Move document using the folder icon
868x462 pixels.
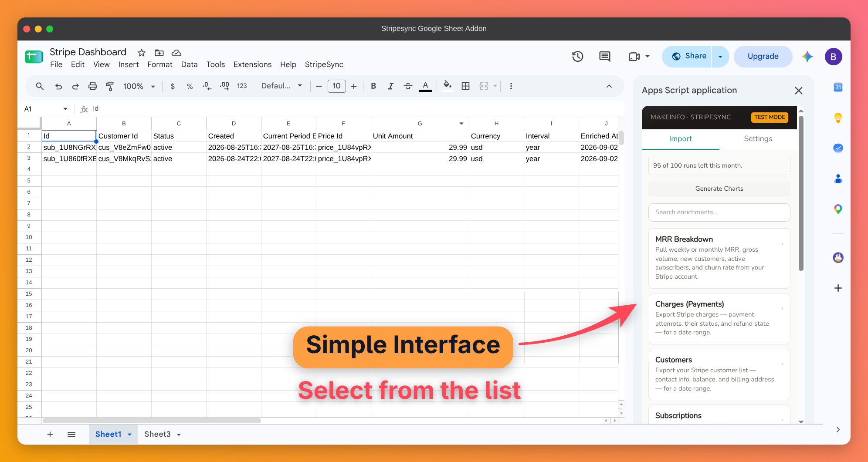click(159, 53)
